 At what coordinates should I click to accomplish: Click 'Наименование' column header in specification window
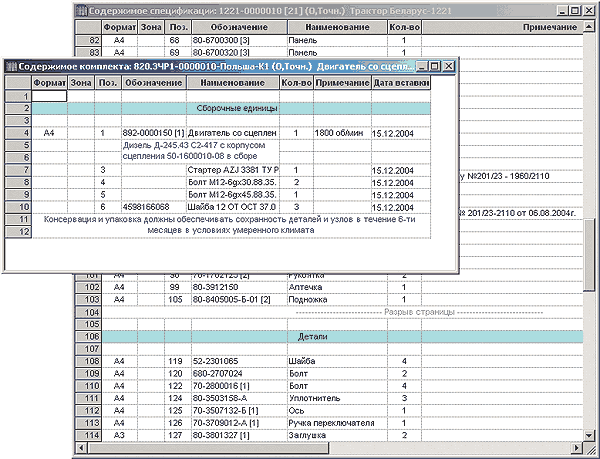tap(337, 27)
